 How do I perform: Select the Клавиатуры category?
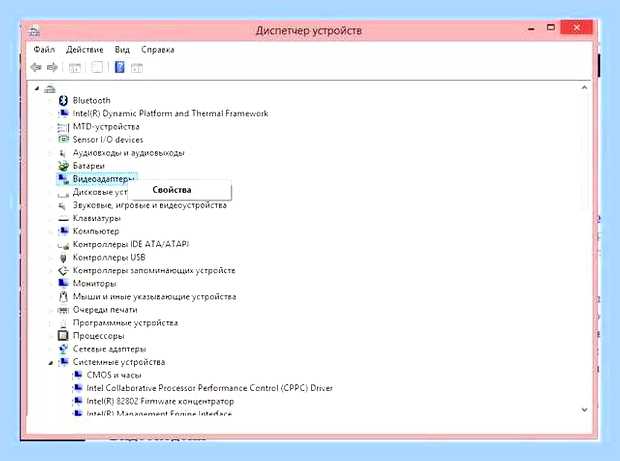(96, 218)
